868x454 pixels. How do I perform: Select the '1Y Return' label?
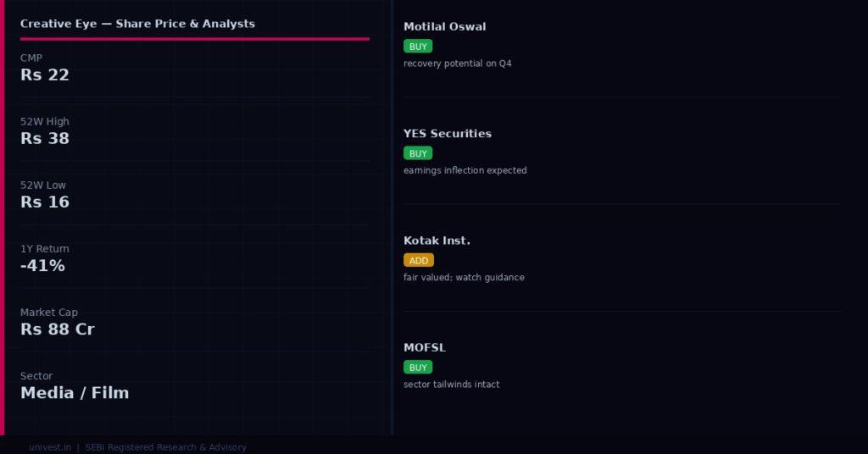(x=45, y=249)
